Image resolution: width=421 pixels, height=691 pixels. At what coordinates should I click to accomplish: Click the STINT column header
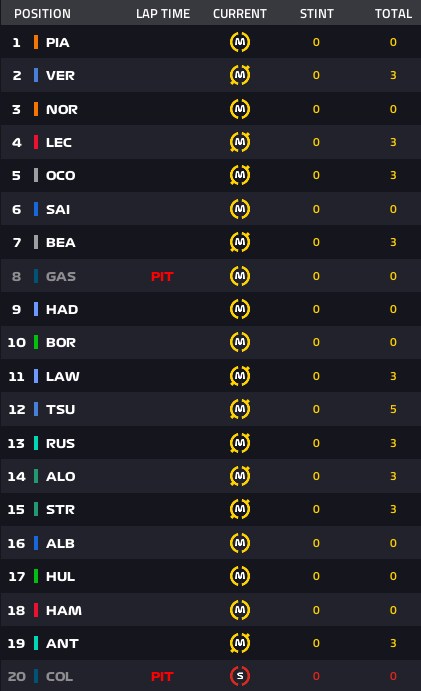317,14
